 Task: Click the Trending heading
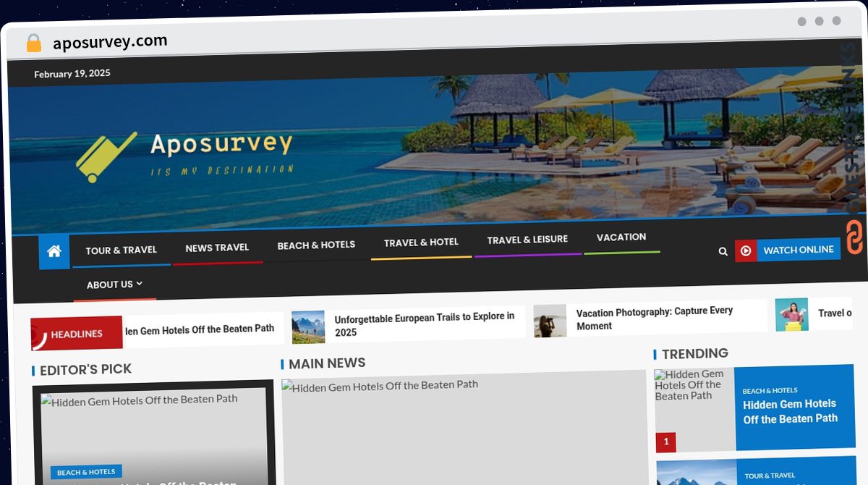click(695, 353)
